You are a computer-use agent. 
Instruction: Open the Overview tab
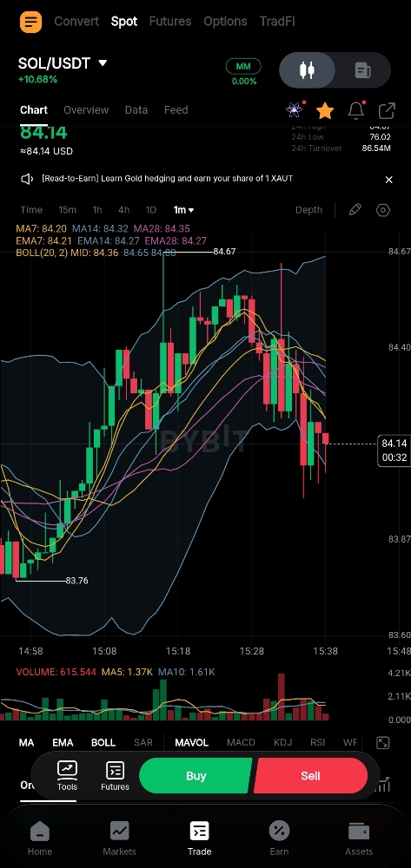point(86,110)
